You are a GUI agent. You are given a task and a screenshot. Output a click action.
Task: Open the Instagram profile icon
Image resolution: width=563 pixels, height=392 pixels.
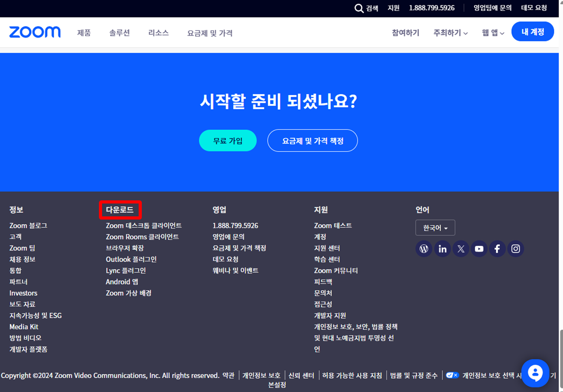516,249
